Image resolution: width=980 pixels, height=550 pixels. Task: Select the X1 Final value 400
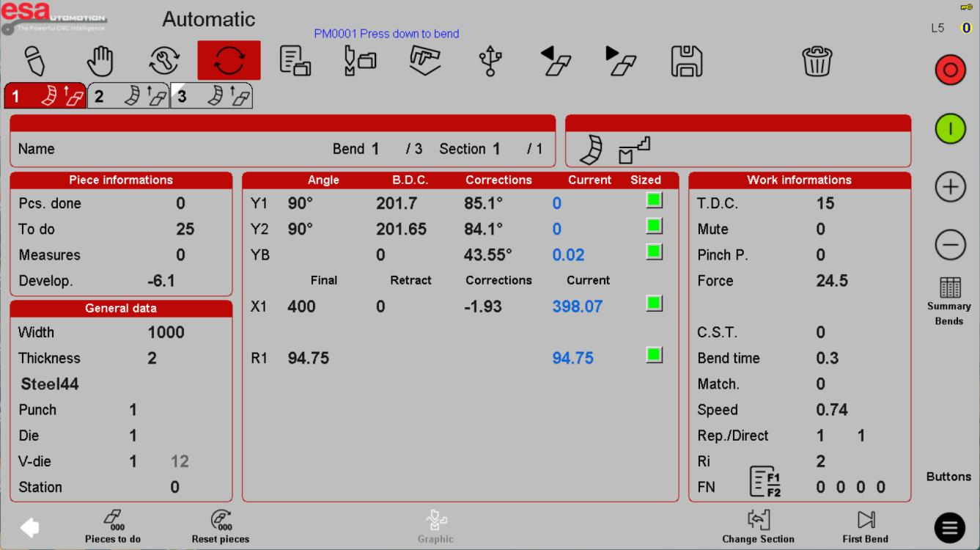(x=301, y=307)
